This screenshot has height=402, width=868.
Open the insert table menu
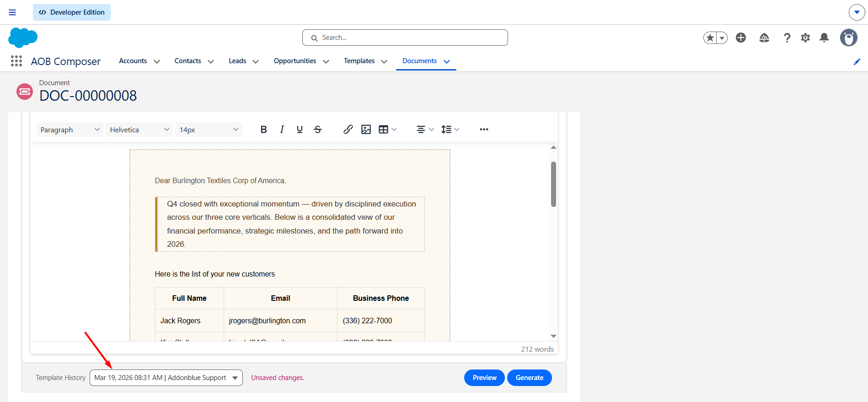pos(387,130)
